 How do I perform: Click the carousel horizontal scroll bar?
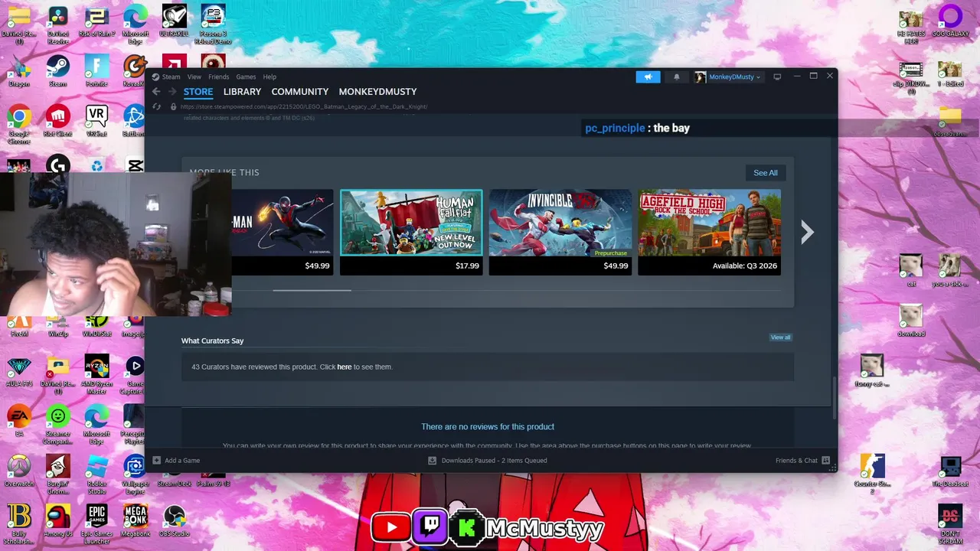point(312,290)
